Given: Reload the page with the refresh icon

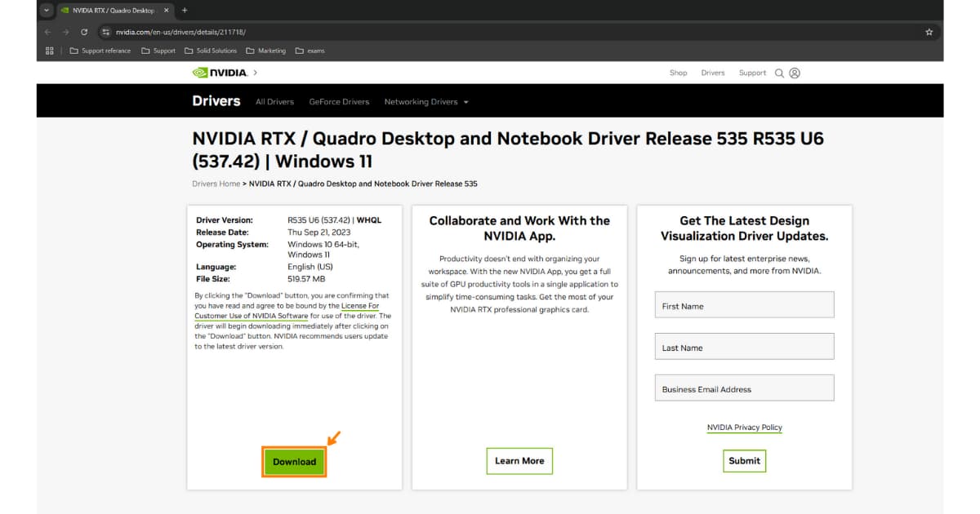Looking at the screenshot, I should pos(84,32).
